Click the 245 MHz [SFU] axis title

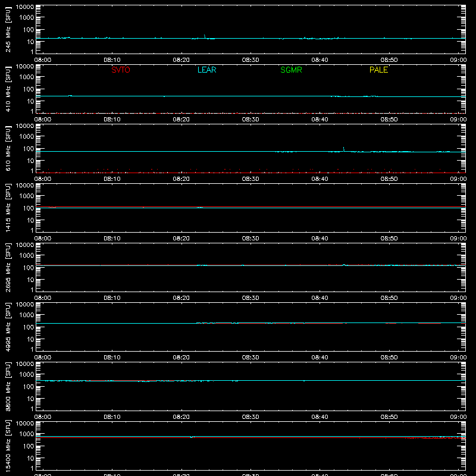tap(8, 29)
